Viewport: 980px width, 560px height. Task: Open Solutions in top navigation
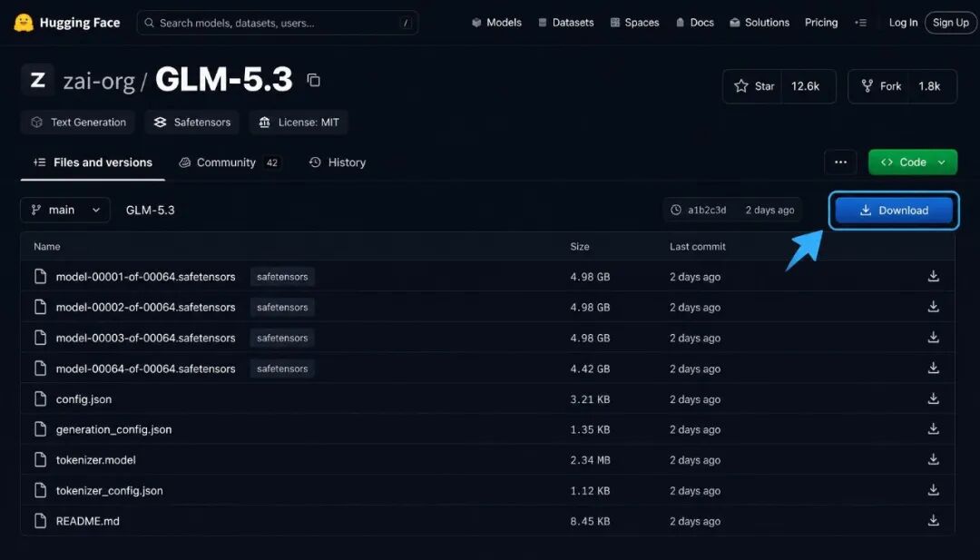point(759,23)
